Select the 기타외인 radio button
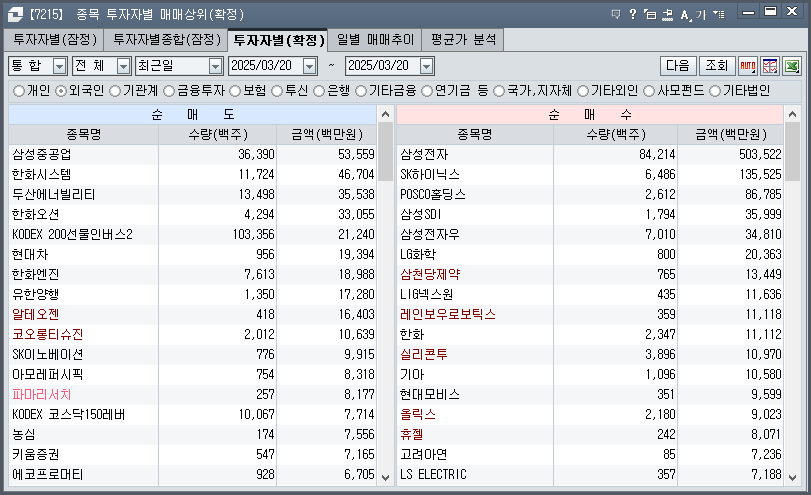This screenshot has height=495, width=811. pos(583,91)
